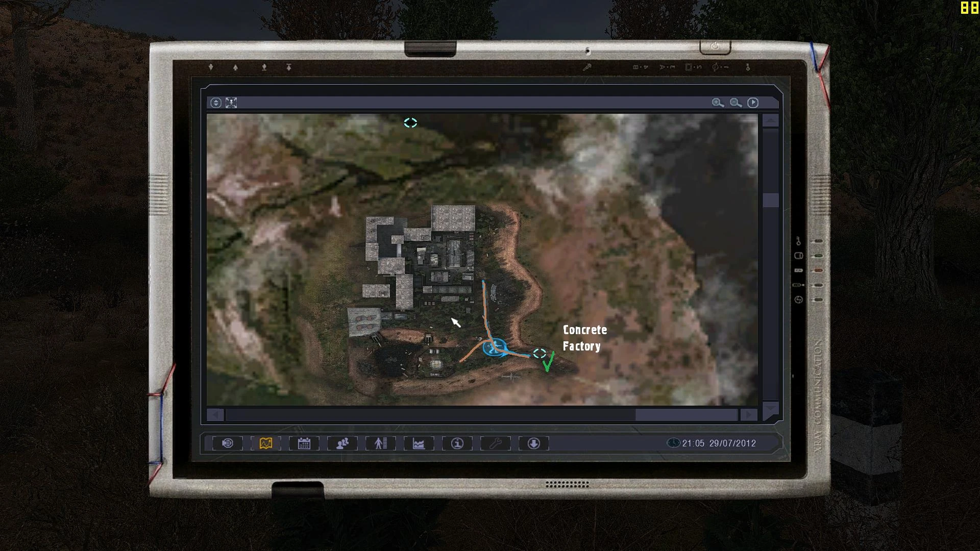
Task: Center map on player position
Action: point(231,103)
